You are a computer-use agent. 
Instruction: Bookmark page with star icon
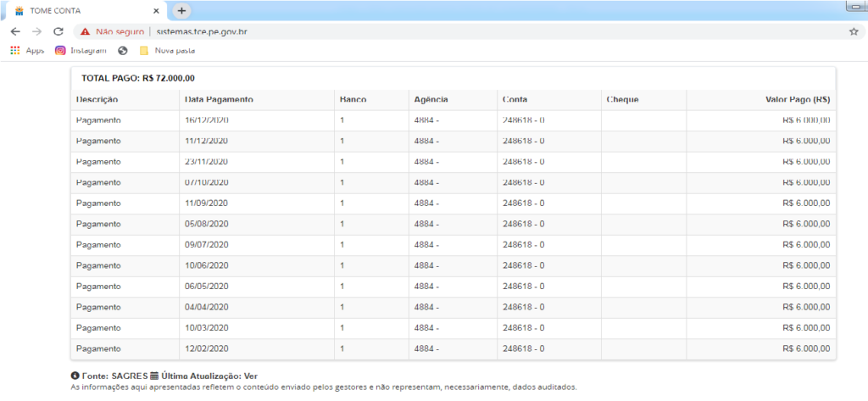click(x=853, y=31)
